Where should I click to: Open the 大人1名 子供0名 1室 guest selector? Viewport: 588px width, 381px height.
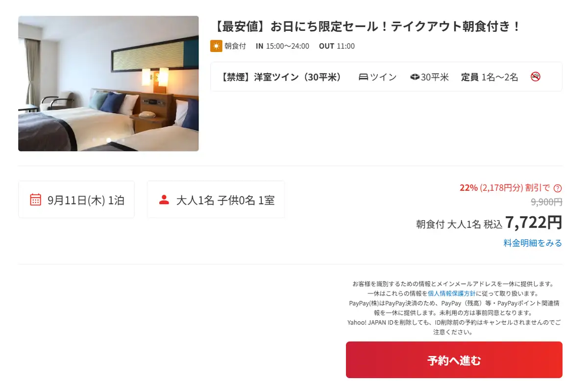216,200
